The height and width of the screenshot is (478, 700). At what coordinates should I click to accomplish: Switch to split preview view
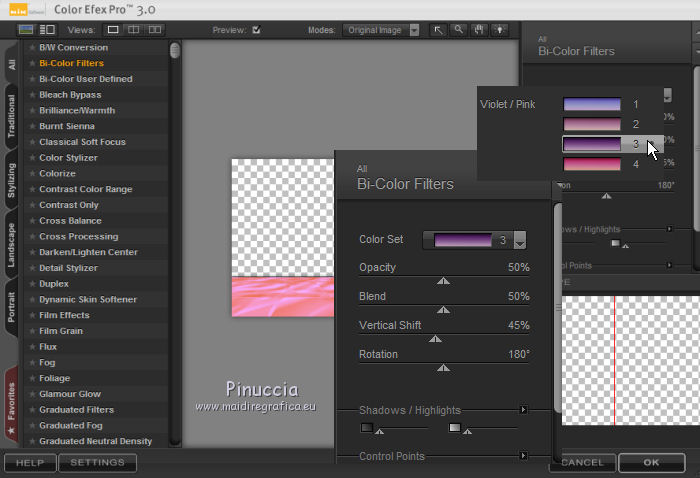(135, 30)
